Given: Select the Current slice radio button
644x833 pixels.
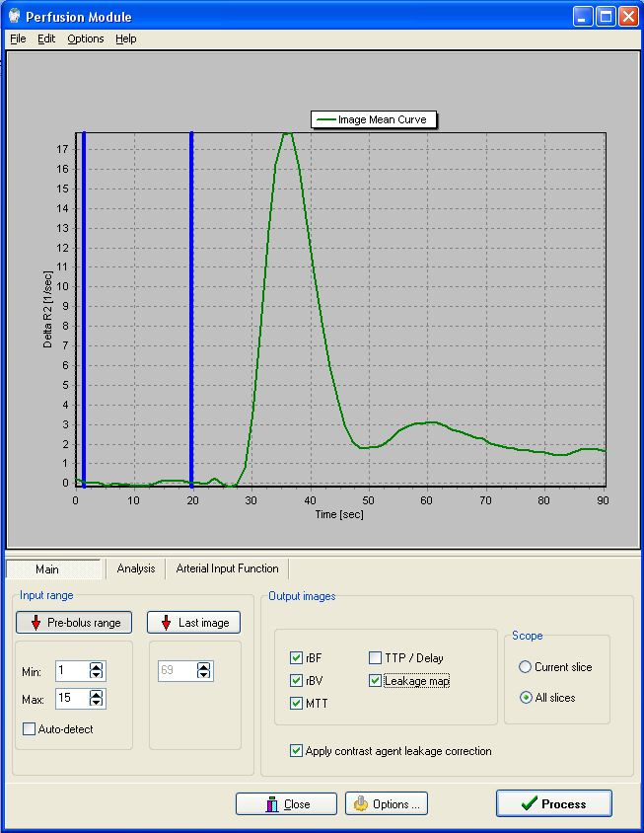Looking at the screenshot, I should click(x=525, y=667).
